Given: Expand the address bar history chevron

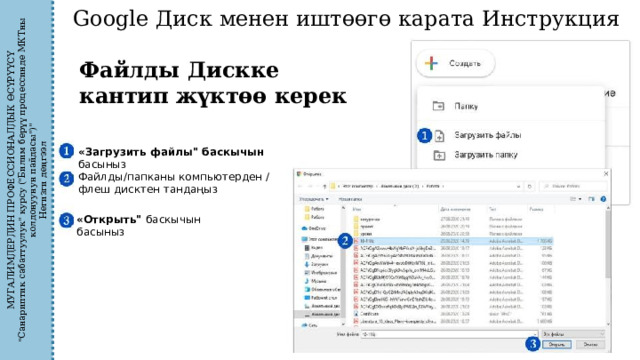Looking at the screenshot, I should click(x=518, y=186).
